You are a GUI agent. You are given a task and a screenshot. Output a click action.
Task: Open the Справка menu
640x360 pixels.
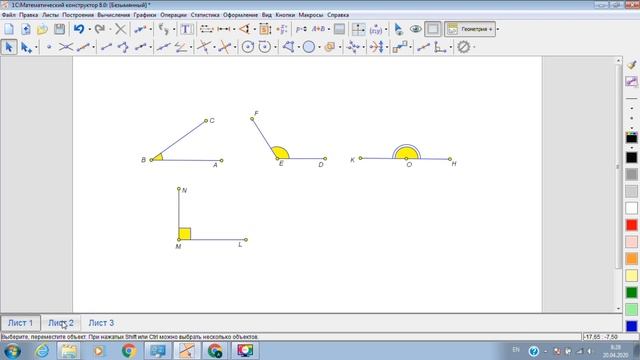point(338,15)
